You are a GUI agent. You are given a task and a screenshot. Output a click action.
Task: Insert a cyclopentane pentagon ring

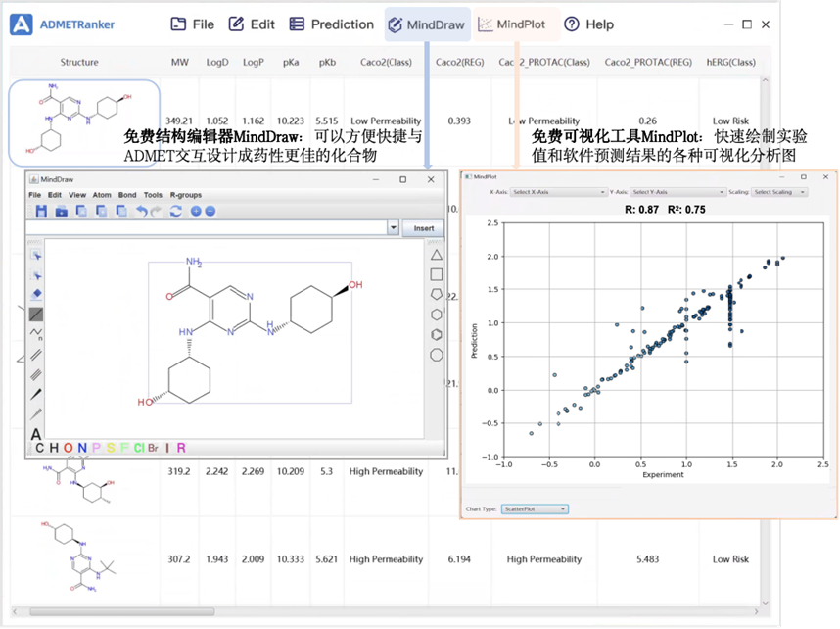(437, 294)
